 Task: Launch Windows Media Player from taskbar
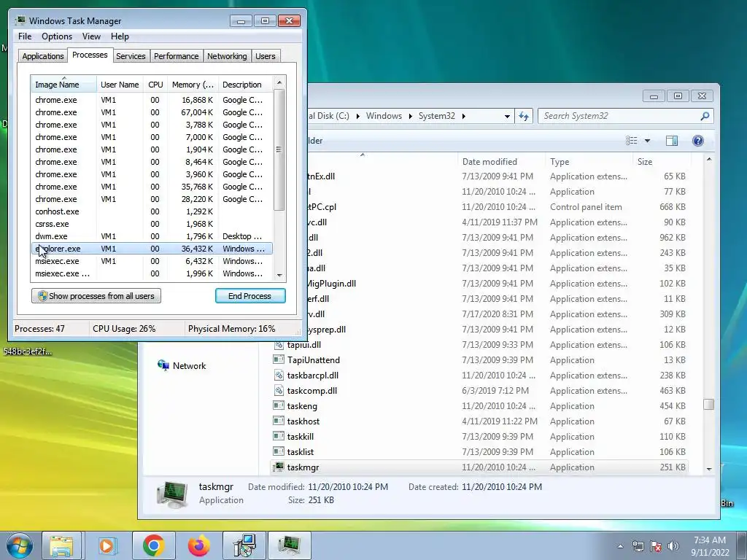point(108,545)
